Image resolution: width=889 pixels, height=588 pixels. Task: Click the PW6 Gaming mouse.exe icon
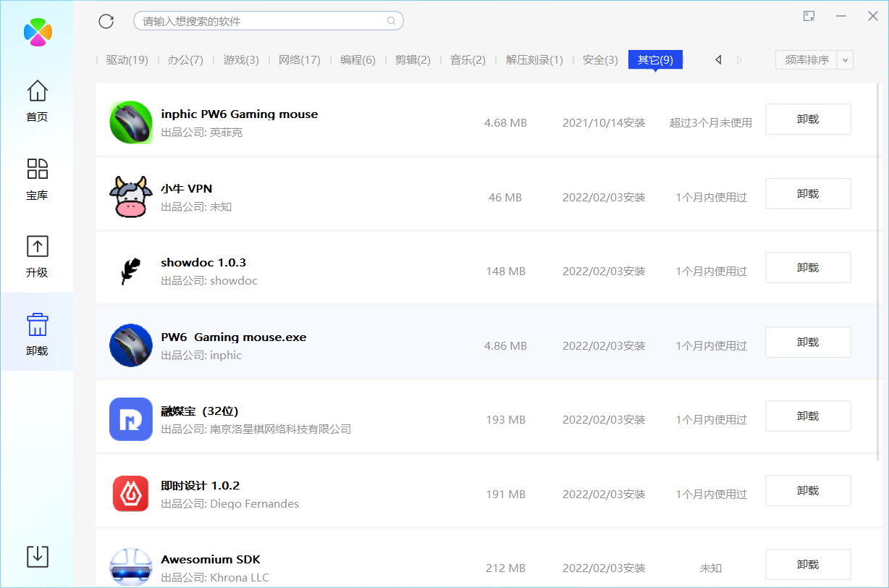(x=131, y=345)
